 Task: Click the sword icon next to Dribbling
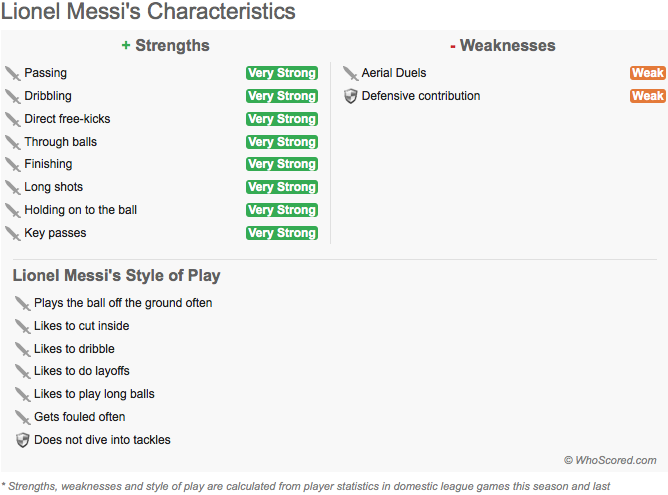[13, 96]
